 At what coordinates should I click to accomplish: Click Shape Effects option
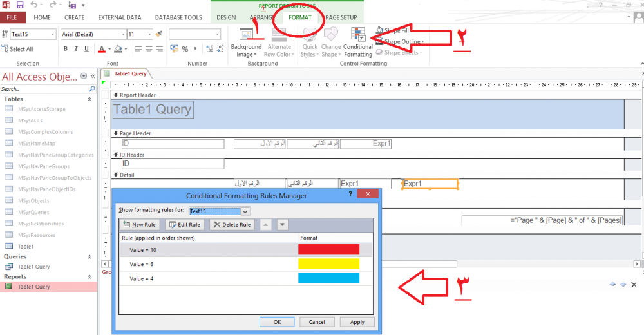coord(399,53)
